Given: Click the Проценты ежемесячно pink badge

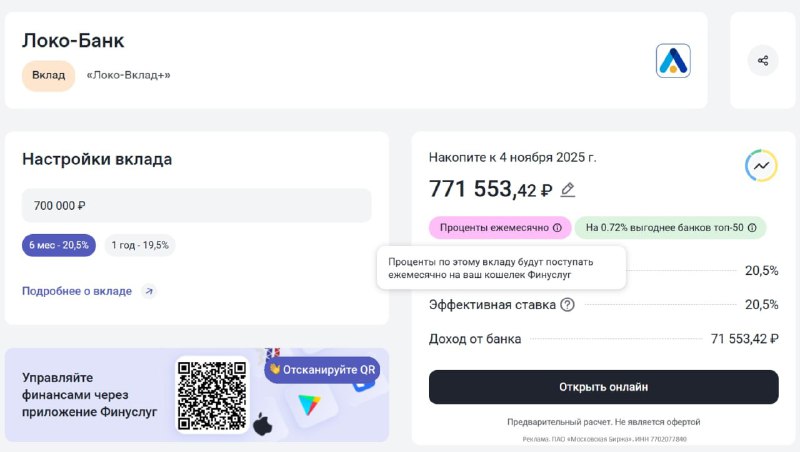Looking at the screenshot, I should pyautogui.click(x=500, y=228).
